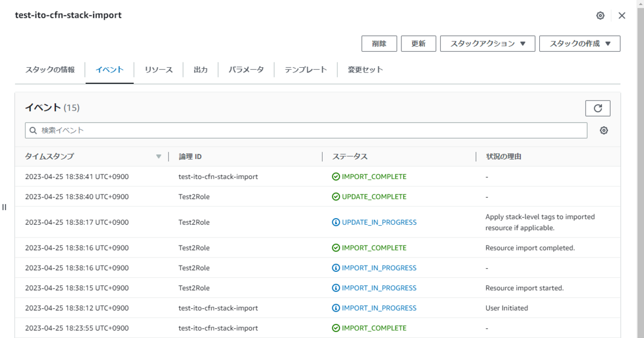Viewport: 644px width, 338px height.
Task: Click the イベント (15) panel heading
Action: pyautogui.click(x=52, y=107)
